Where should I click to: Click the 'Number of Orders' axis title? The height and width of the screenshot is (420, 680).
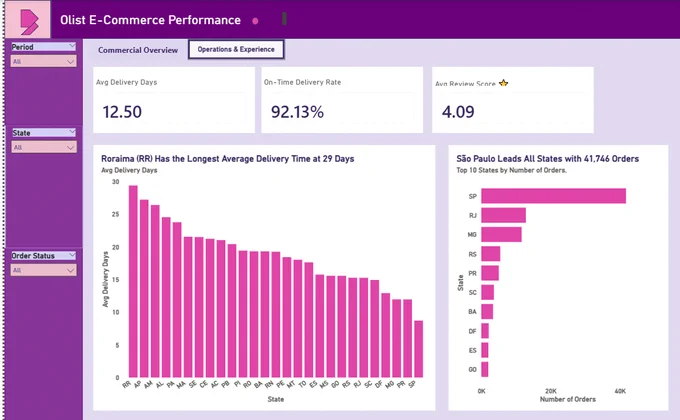click(x=568, y=399)
